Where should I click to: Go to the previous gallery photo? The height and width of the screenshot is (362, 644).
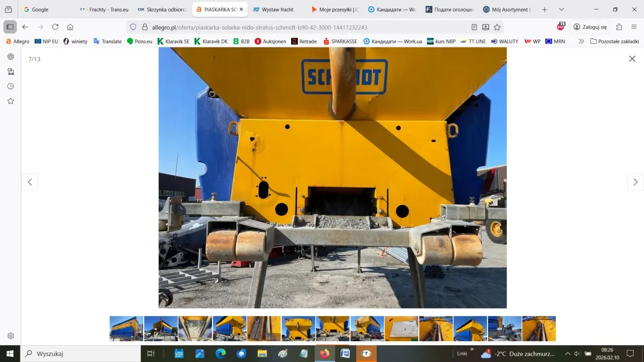click(x=30, y=182)
